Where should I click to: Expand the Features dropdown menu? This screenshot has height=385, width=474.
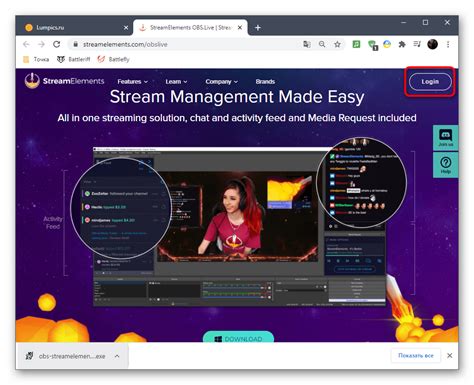click(x=132, y=82)
